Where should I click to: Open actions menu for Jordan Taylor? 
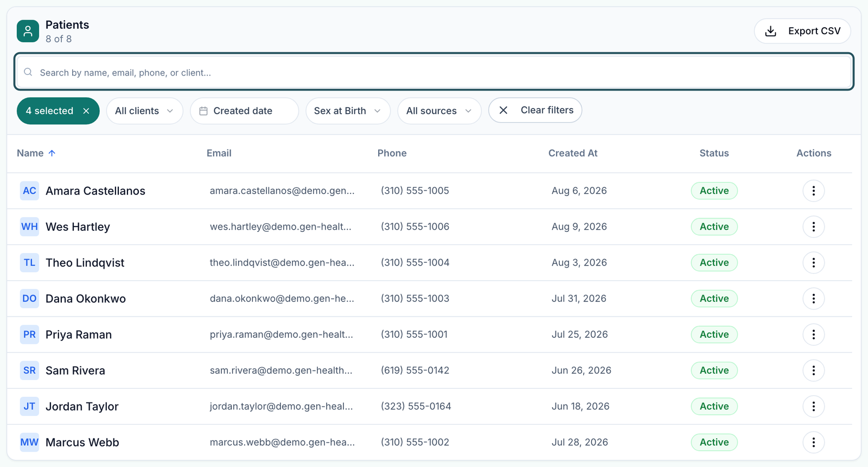tap(813, 406)
